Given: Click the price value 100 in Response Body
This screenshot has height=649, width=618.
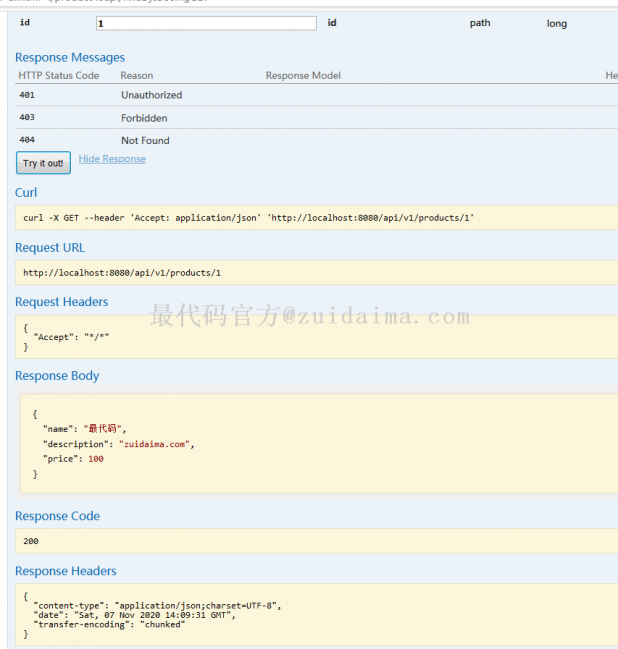Looking at the screenshot, I should pyautogui.click(x=96, y=459).
